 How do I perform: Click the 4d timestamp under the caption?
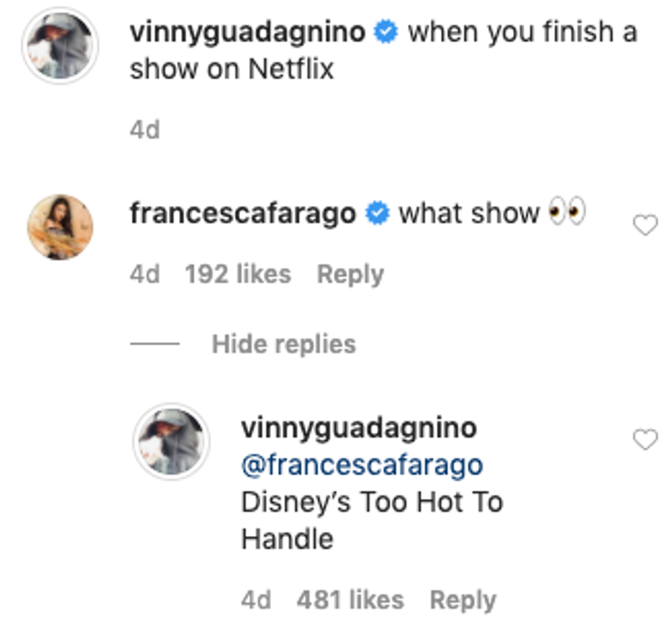145,129
